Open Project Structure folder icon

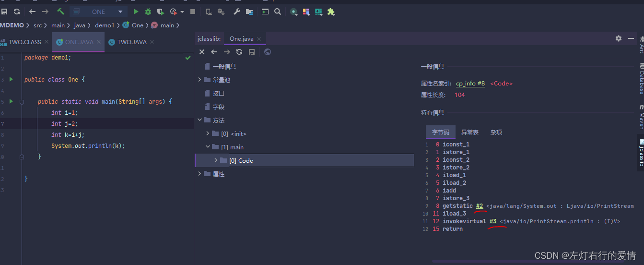249,12
